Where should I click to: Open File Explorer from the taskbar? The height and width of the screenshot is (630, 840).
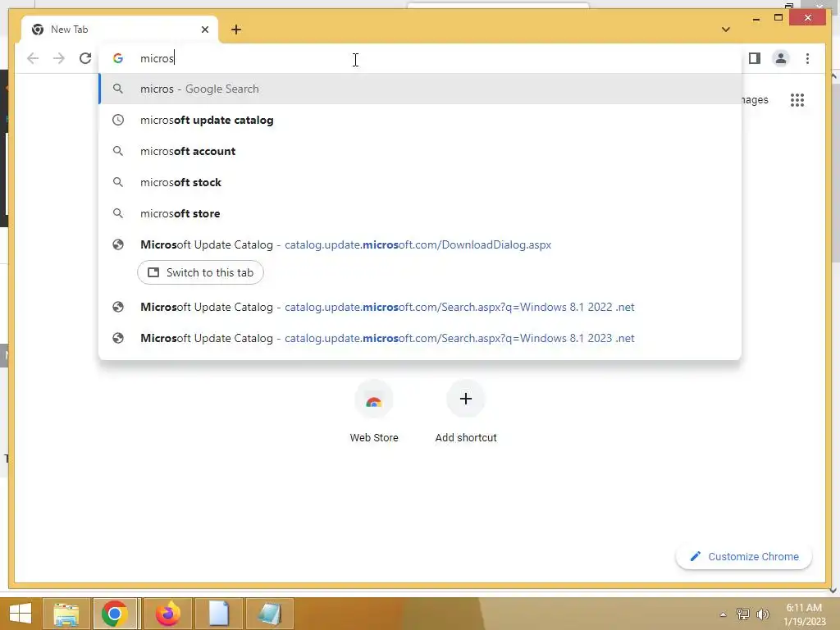(x=66, y=614)
